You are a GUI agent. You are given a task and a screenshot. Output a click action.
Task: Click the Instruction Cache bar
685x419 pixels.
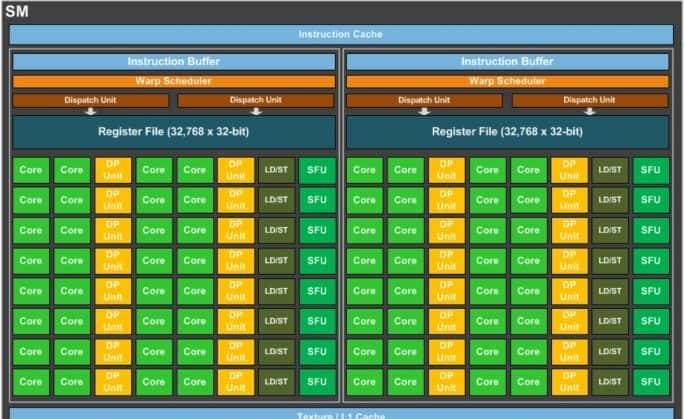341,35
